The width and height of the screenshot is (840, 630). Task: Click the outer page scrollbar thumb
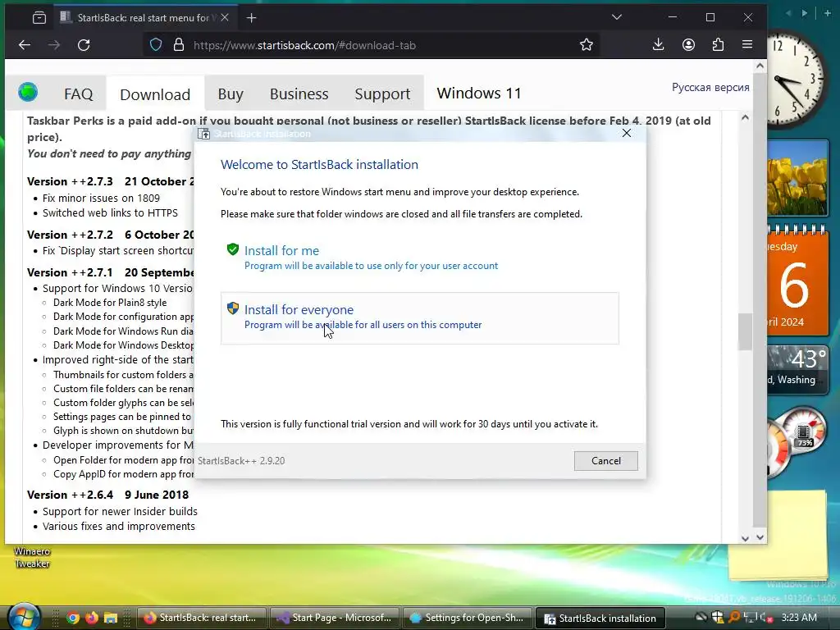pyautogui.click(x=760, y=300)
